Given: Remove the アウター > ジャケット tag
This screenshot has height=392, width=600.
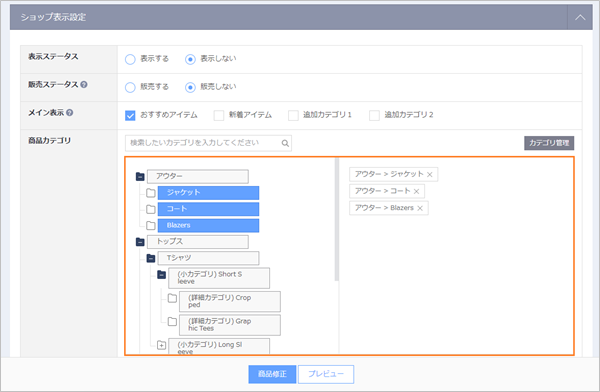Looking at the screenshot, I should coord(430,175).
